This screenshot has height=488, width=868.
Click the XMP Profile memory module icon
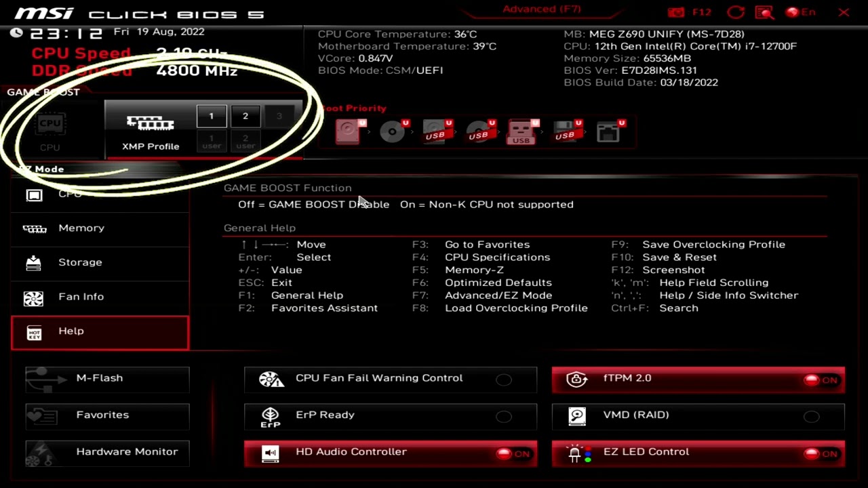(151, 123)
